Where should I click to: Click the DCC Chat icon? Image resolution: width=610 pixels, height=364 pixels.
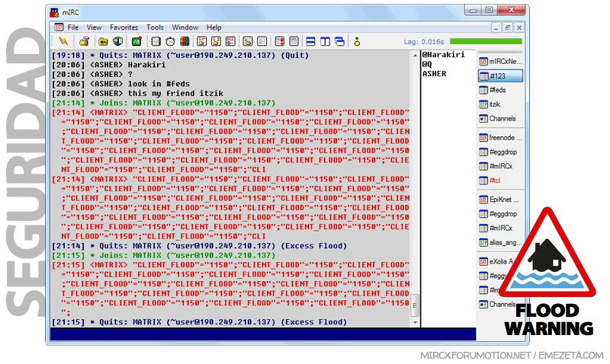click(x=216, y=41)
